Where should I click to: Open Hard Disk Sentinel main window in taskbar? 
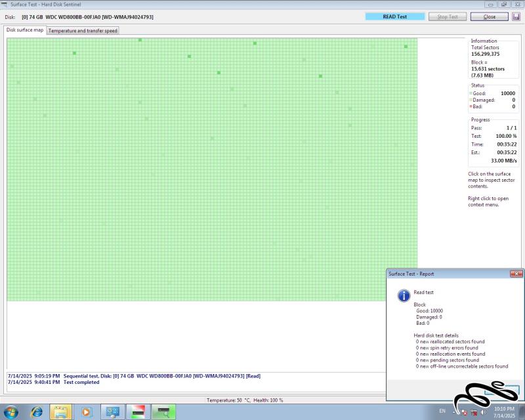pos(138,411)
